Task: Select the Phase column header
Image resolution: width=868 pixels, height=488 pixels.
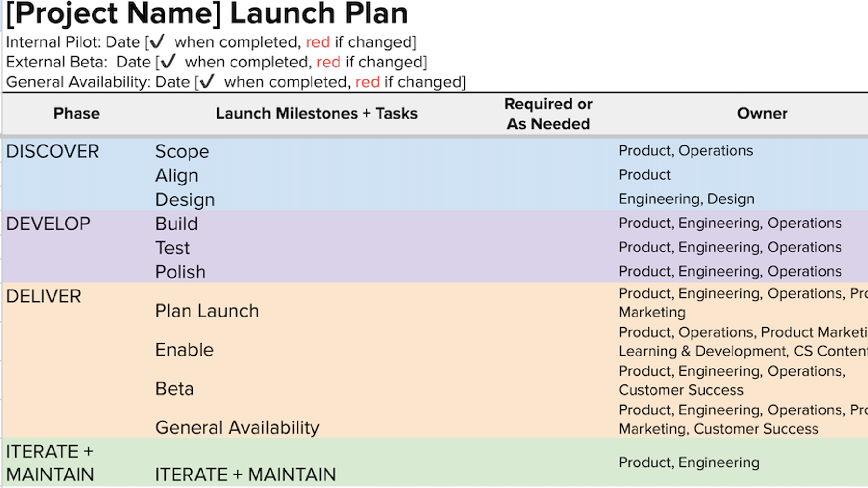Action: (x=77, y=114)
